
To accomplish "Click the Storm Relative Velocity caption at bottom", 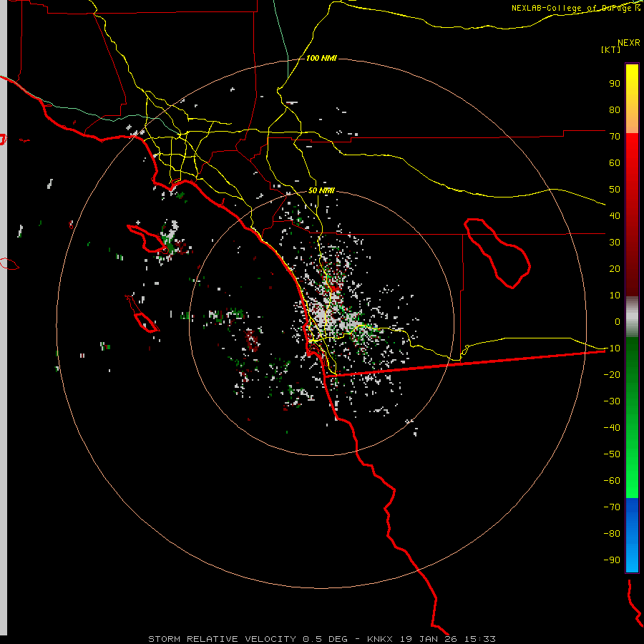I will [x=321, y=639].
